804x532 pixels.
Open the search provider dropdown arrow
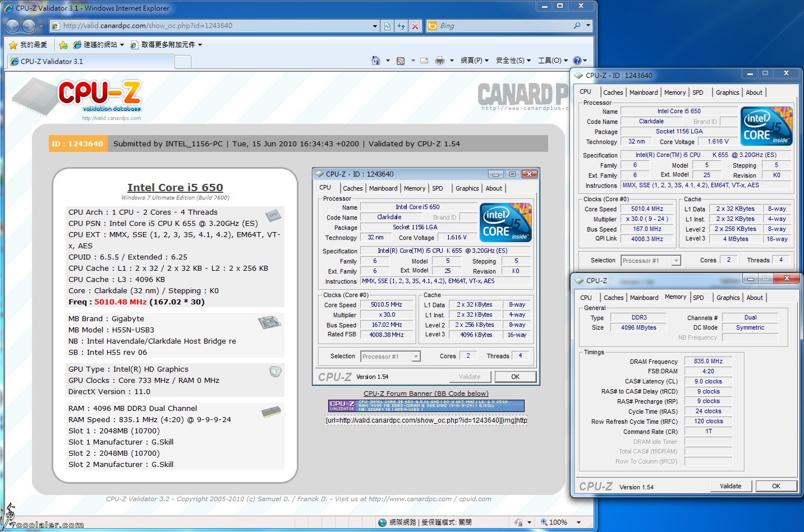(x=588, y=26)
